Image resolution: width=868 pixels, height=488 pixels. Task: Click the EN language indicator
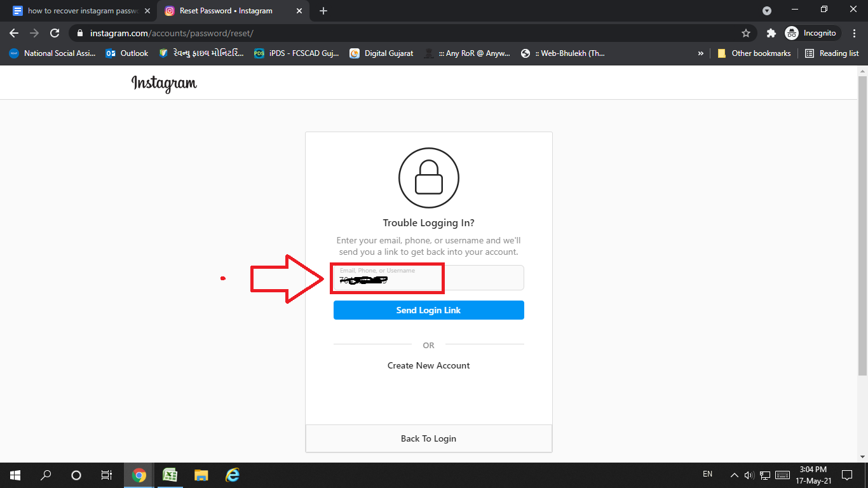click(x=707, y=475)
